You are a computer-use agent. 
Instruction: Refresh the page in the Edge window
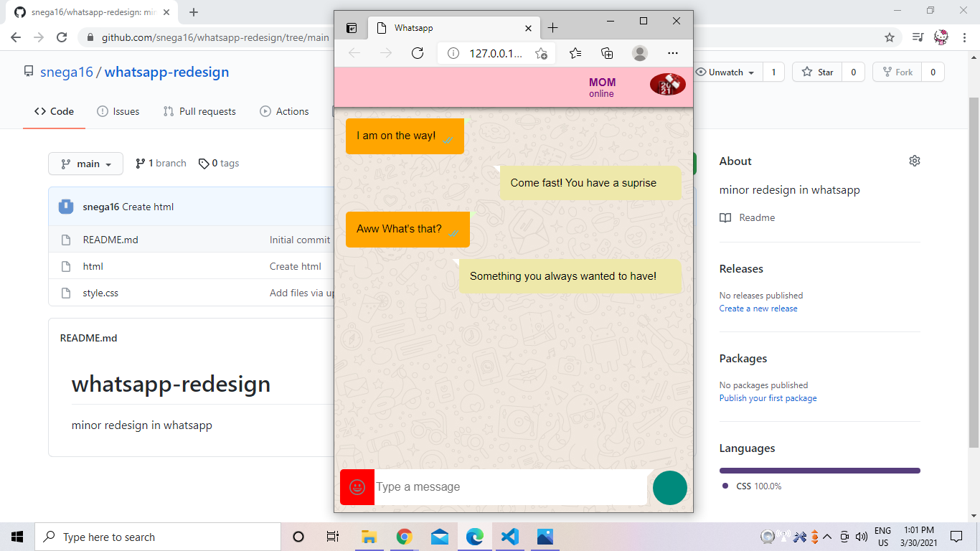coord(418,52)
